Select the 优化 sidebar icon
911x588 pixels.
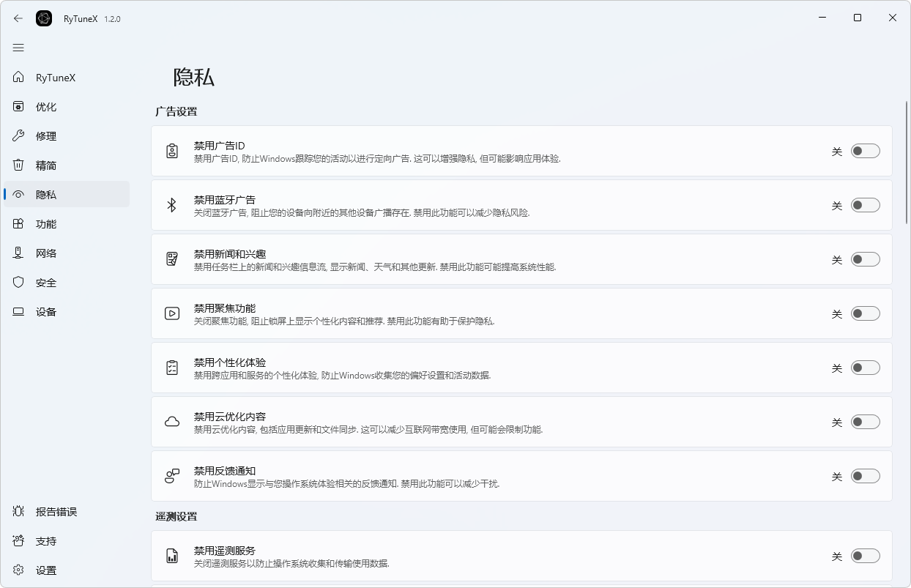click(18, 106)
